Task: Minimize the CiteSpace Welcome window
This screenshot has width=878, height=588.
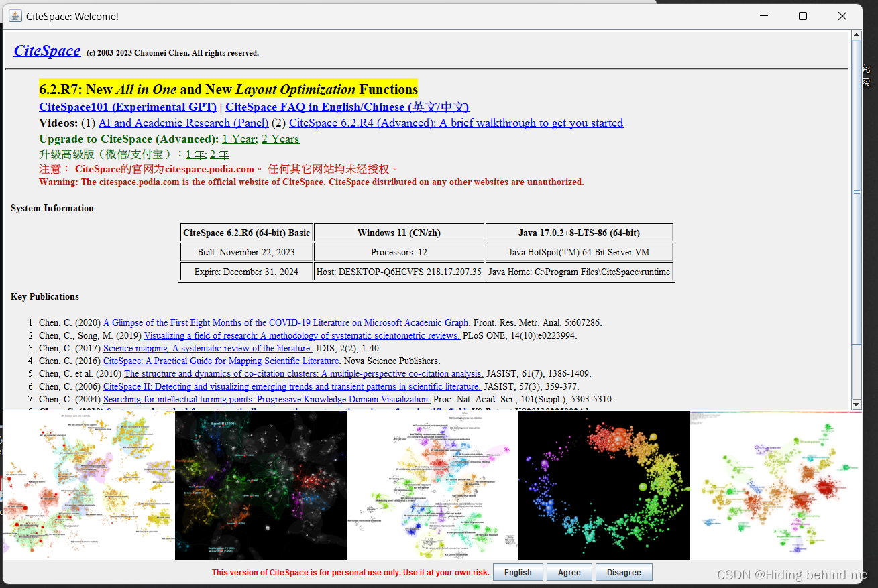Action: tap(763, 16)
